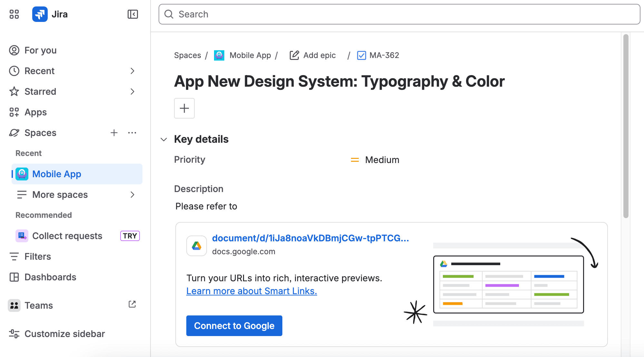
Task: Open the app switcher grid icon
Action: tap(14, 14)
